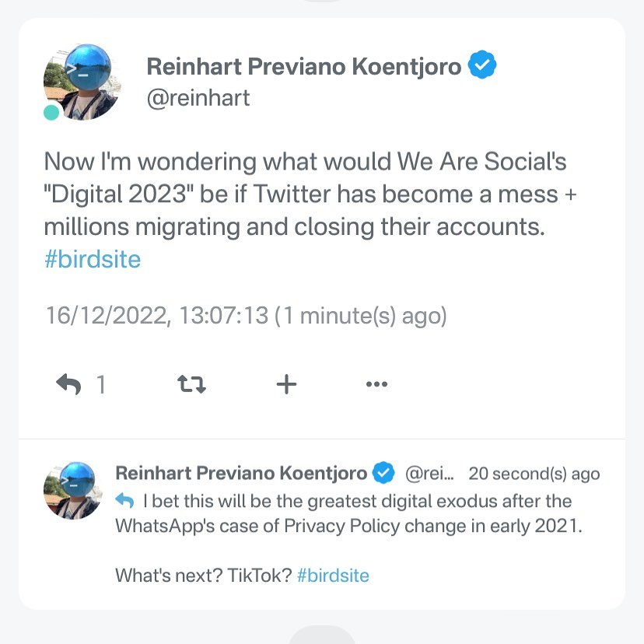Image resolution: width=644 pixels, height=644 pixels.
Task: Click the reply arrow icon under the main post
Action: tap(69, 383)
